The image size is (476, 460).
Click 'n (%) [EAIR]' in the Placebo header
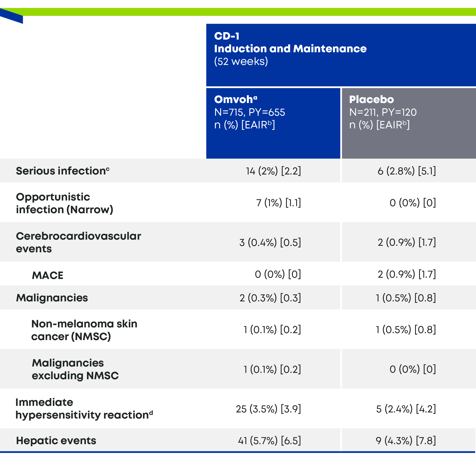[380, 125]
